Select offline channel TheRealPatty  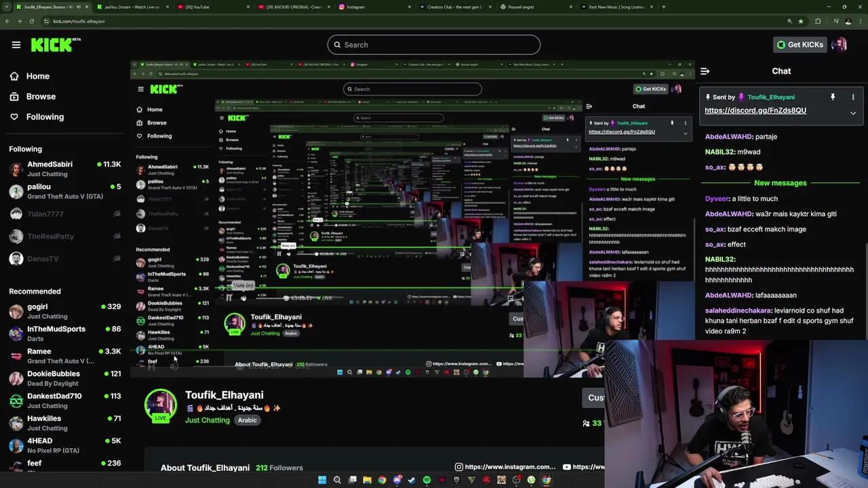point(66,236)
